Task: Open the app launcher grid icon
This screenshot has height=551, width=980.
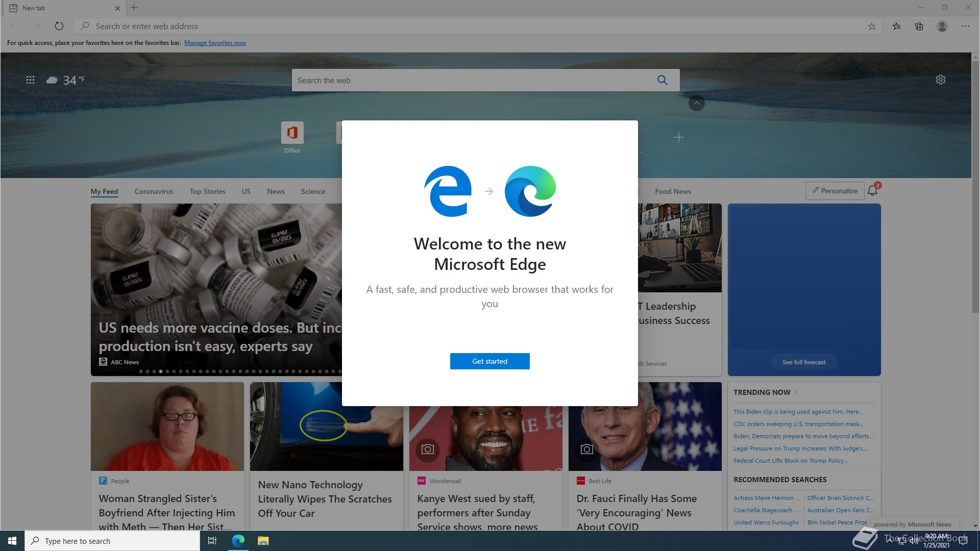Action: [x=30, y=80]
